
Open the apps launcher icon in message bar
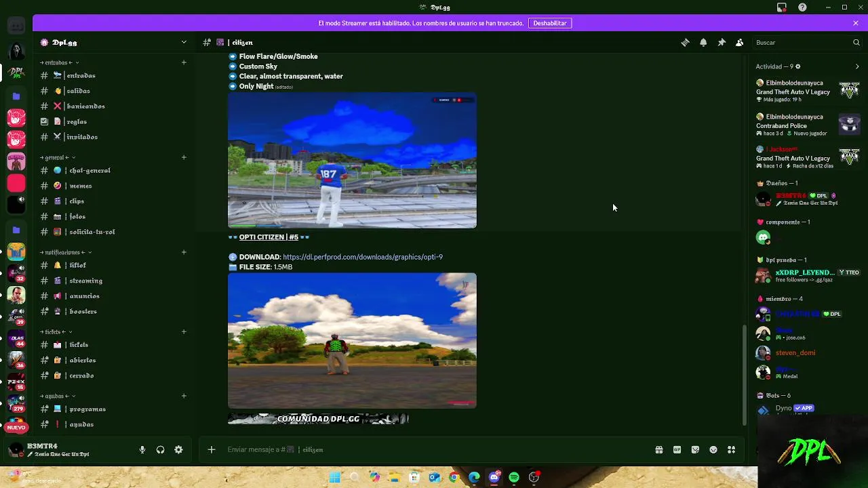coord(732,449)
